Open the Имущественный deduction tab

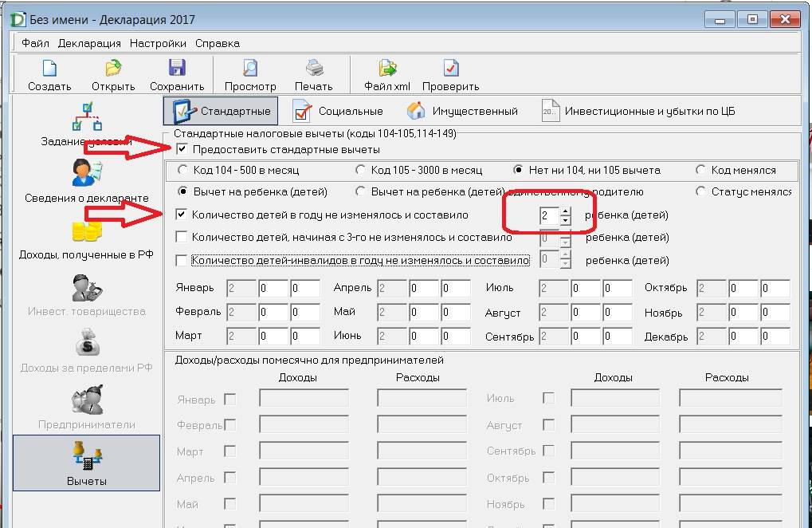462,111
